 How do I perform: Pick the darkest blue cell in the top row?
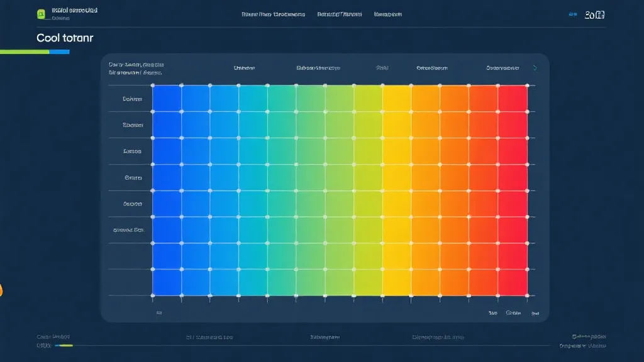[167, 99]
